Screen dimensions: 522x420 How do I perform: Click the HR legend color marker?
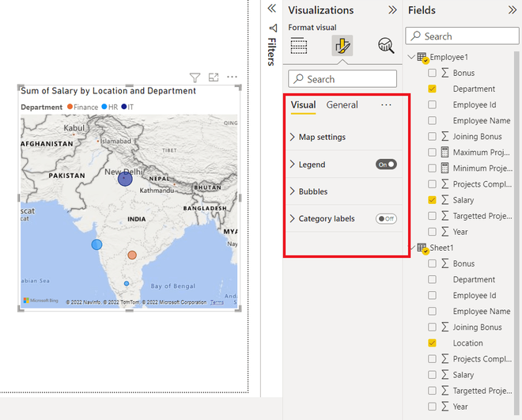click(x=104, y=107)
